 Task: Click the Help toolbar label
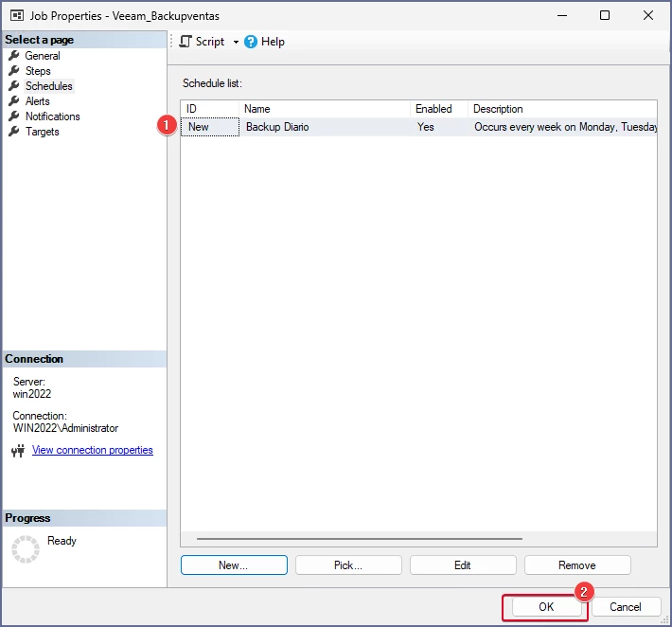point(273,42)
